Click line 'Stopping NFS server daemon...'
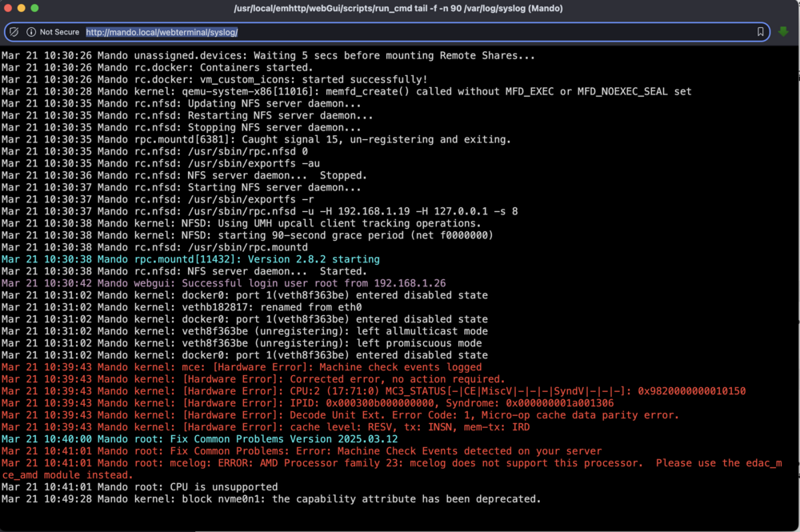This screenshot has width=800, height=532. click(x=181, y=127)
